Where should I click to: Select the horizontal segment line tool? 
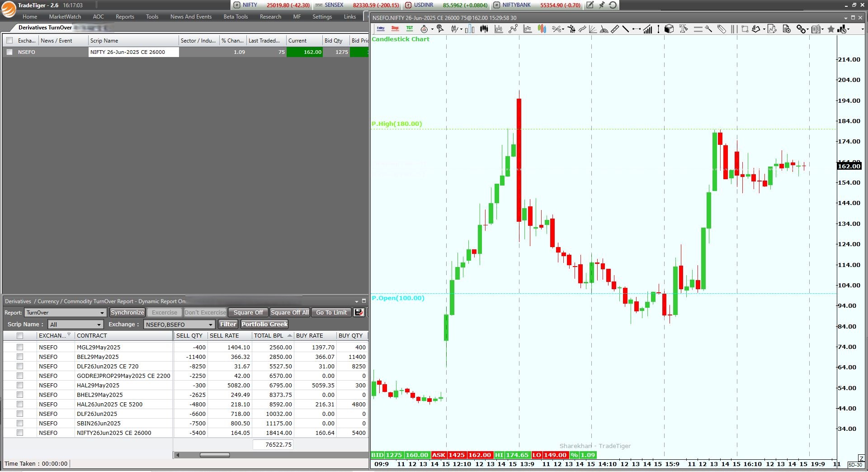click(637, 29)
